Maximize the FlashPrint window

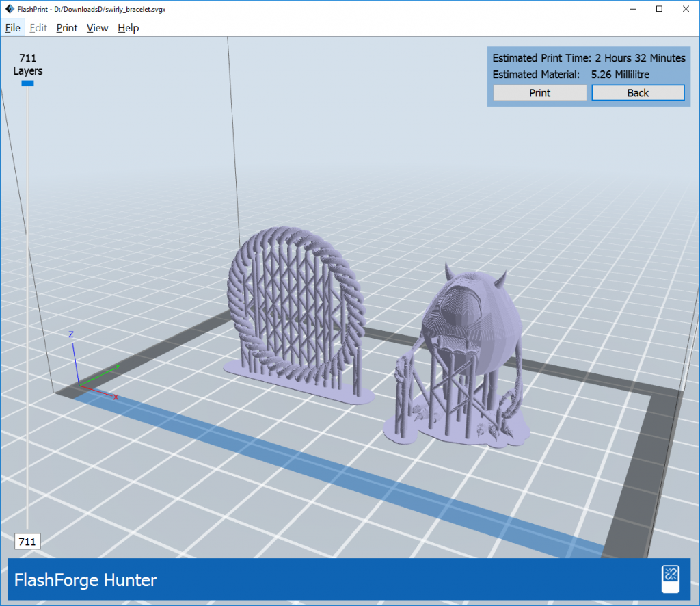click(660, 9)
